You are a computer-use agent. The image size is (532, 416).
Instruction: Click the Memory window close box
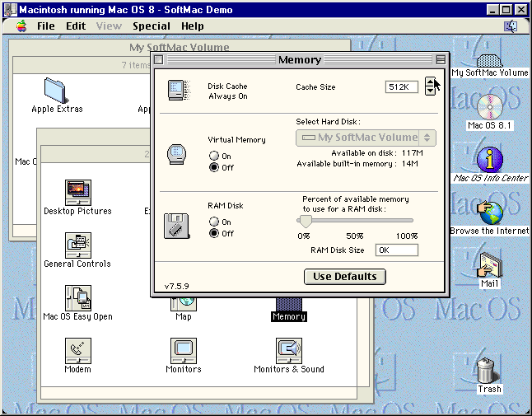(158, 59)
